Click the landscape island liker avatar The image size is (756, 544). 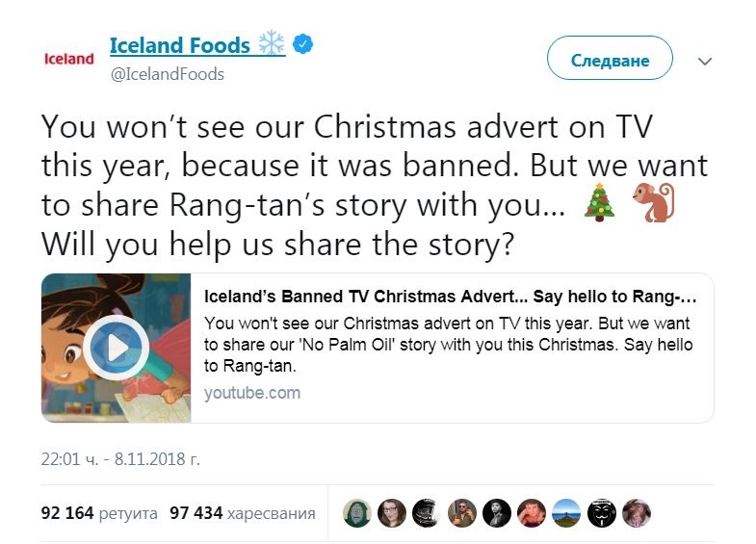click(x=566, y=513)
